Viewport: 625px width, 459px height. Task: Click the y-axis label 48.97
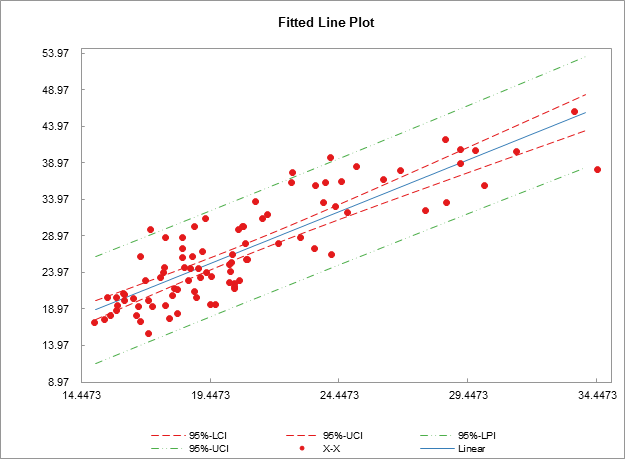pyautogui.click(x=55, y=90)
